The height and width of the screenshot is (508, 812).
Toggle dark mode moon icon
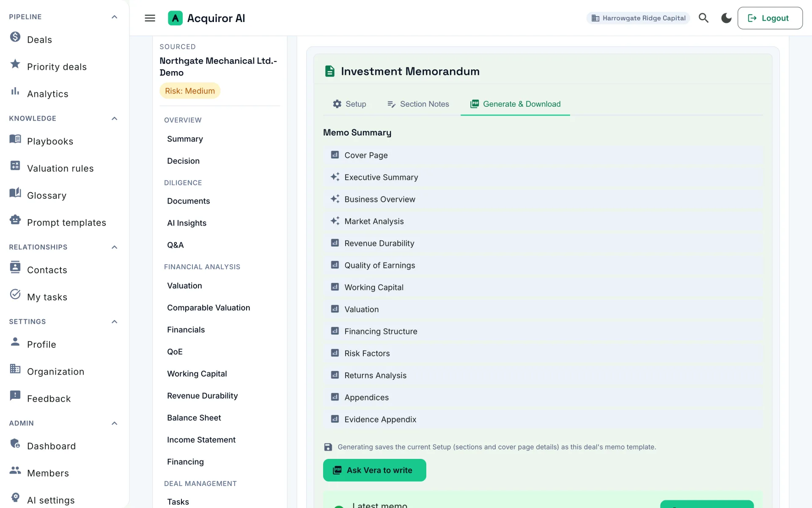click(x=726, y=18)
